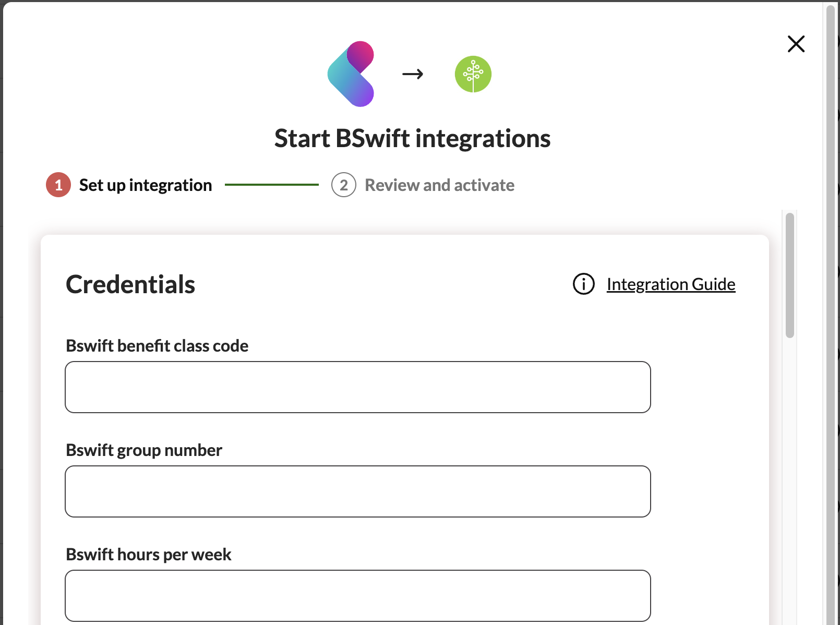
Task: Select the step 2 number circle
Action: [343, 185]
